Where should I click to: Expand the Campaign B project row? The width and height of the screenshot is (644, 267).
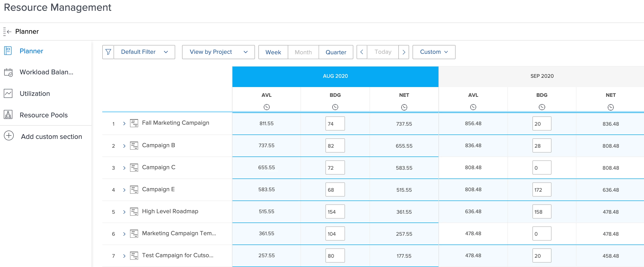click(124, 146)
